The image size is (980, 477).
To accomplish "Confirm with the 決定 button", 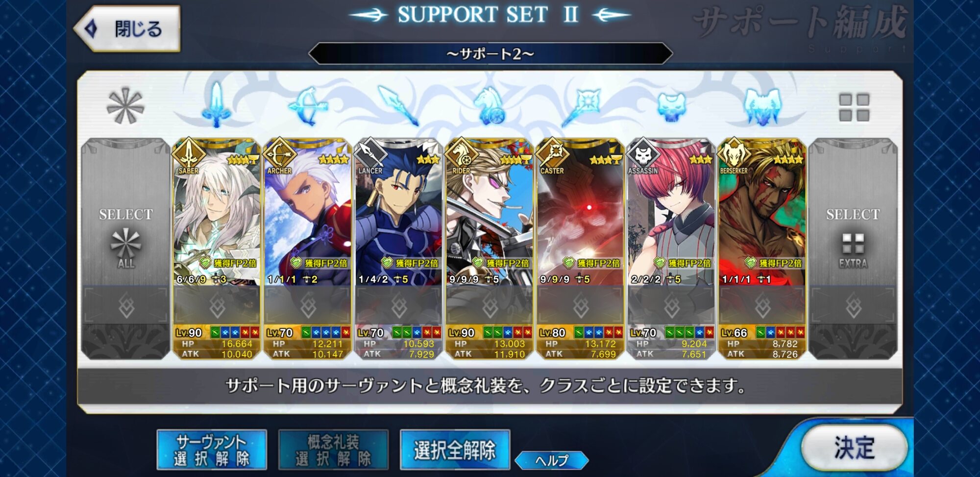I will (x=854, y=447).
